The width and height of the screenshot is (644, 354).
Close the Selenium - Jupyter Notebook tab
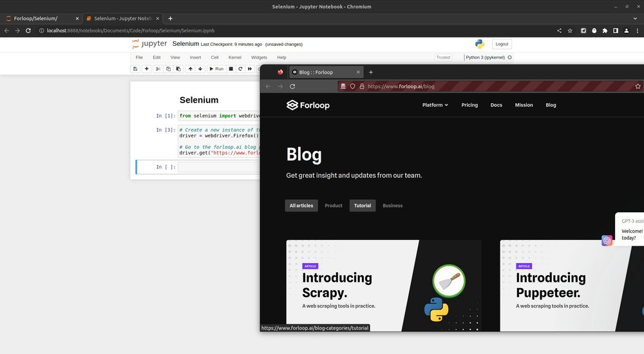pyautogui.click(x=157, y=19)
